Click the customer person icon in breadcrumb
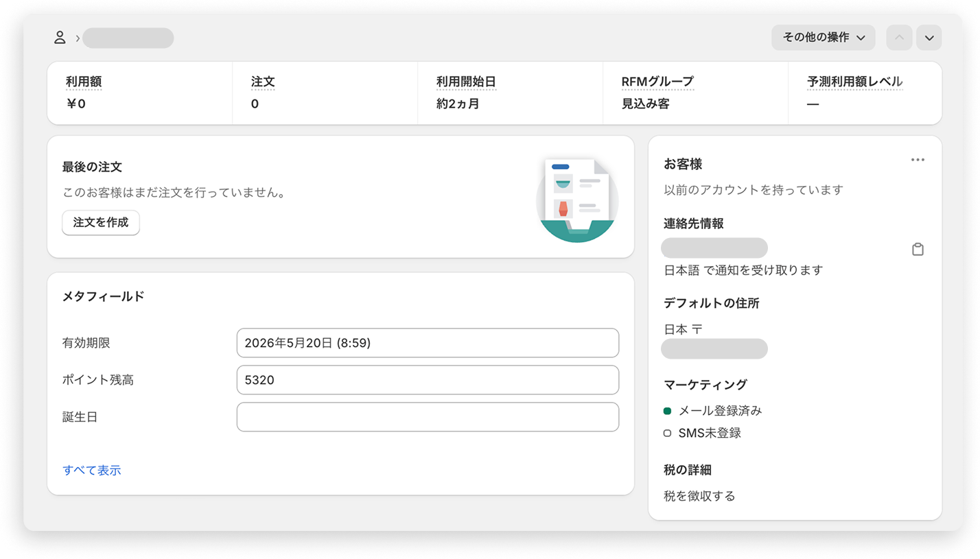Screen dimensions: 980x559 60,38
